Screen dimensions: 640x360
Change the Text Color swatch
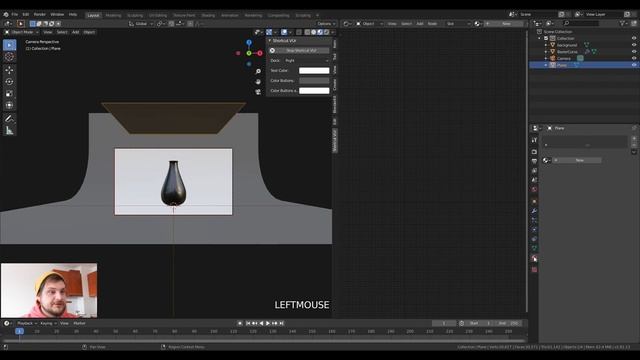point(314,71)
